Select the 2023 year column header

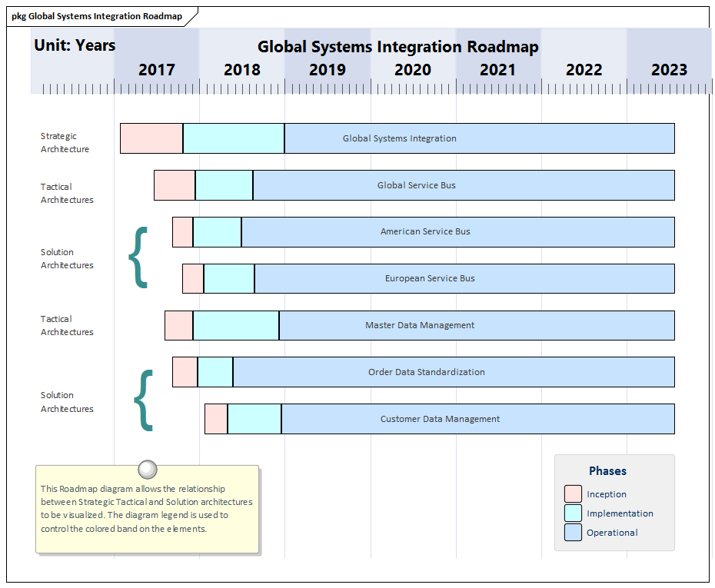pos(669,70)
